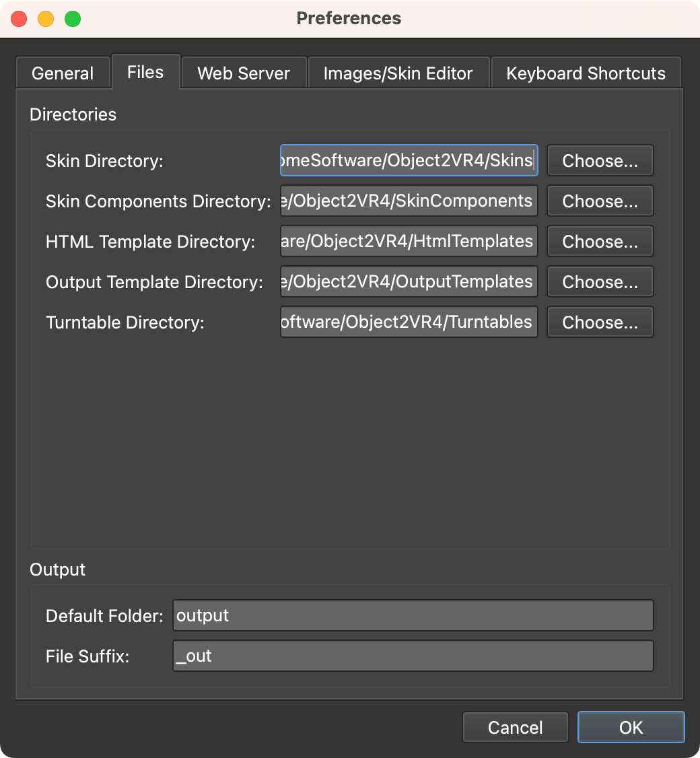Click the Output Template Directory path field
The height and width of the screenshot is (758, 700).
click(x=409, y=282)
